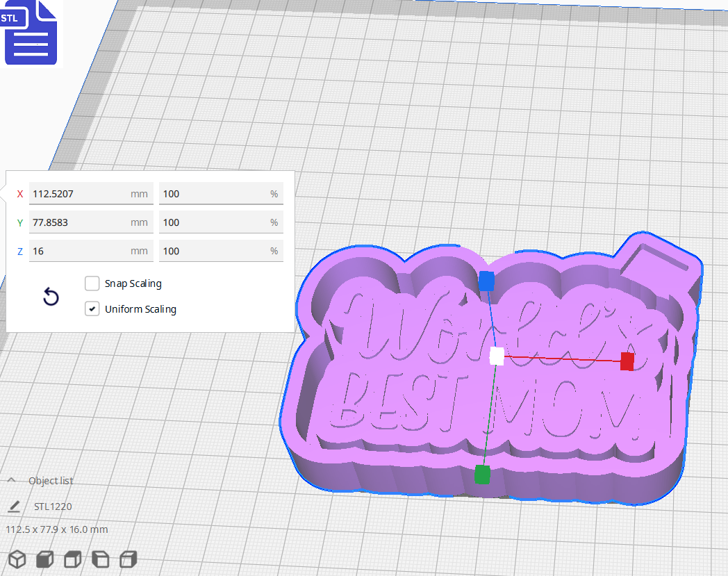Click the X dimension field showing 112.5207
The image size is (728, 576).
click(91, 194)
